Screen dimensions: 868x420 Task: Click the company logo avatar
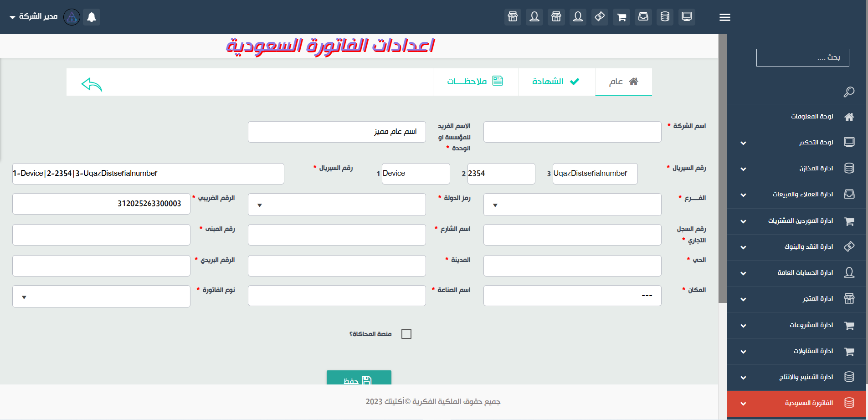72,17
